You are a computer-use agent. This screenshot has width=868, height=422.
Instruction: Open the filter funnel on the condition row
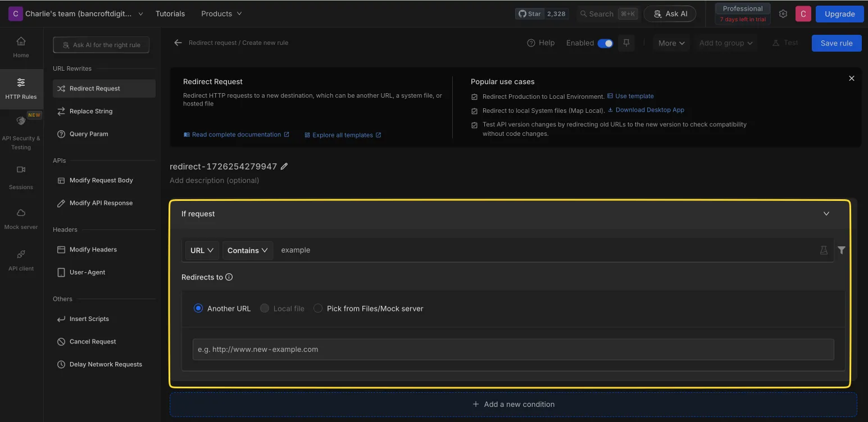[841, 250]
